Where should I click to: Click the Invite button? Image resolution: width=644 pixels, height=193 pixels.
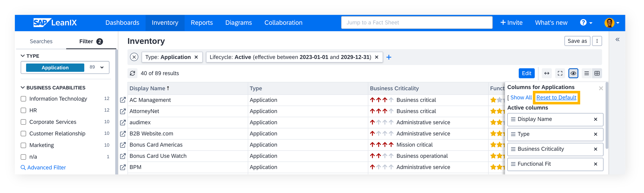coord(511,23)
